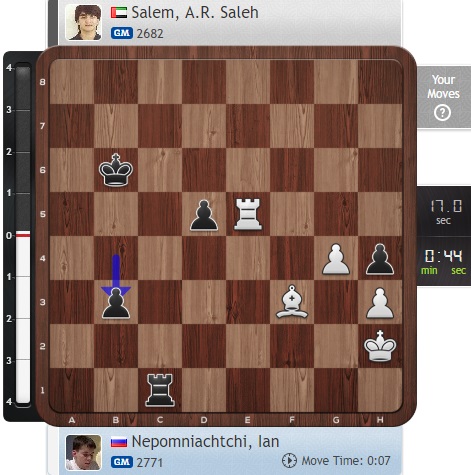Click the evaluation bar red marker
Image resolution: width=471 pixels, height=475 pixels.
(x=23, y=235)
